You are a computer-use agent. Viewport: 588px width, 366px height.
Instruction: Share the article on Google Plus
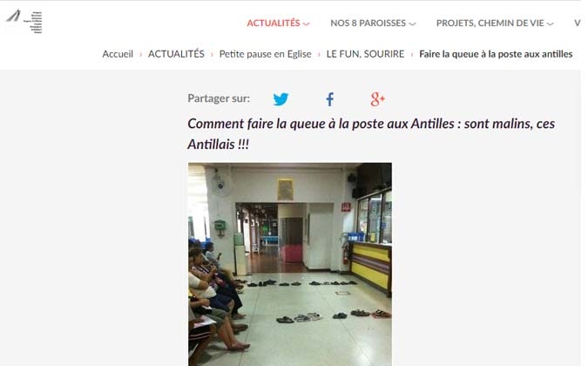[x=377, y=99]
